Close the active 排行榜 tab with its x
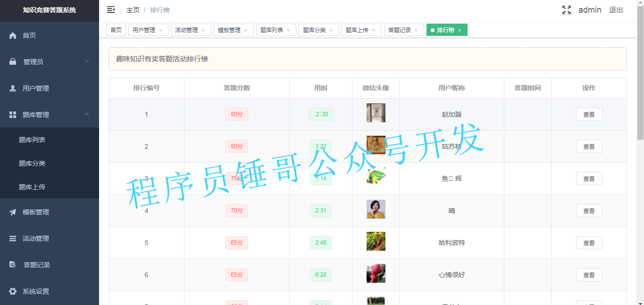This screenshot has width=644, height=305. 460,30
